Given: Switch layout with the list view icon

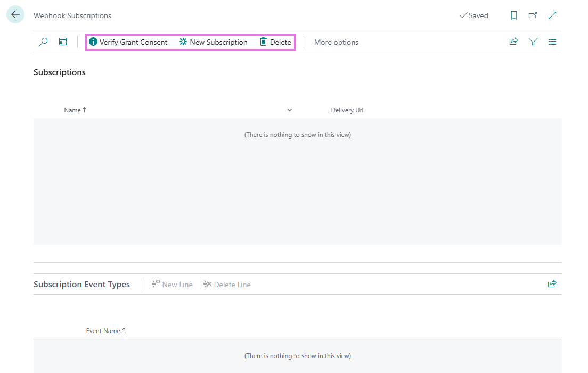Looking at the screenshot, I should 552,42.
